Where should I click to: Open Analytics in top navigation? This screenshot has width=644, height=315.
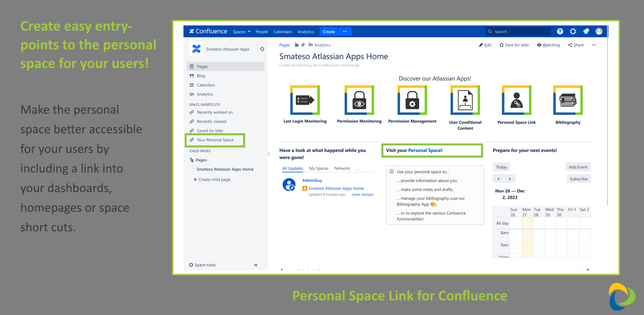click(306, 32)
